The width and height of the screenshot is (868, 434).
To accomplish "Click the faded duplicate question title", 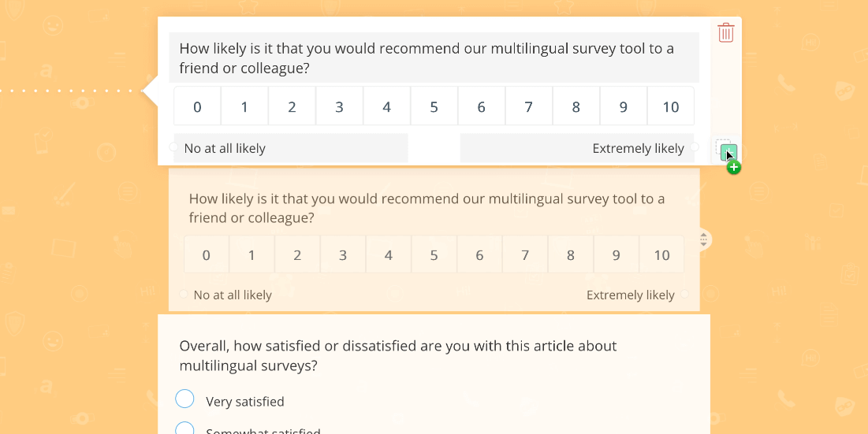I will tap(427, 208).
